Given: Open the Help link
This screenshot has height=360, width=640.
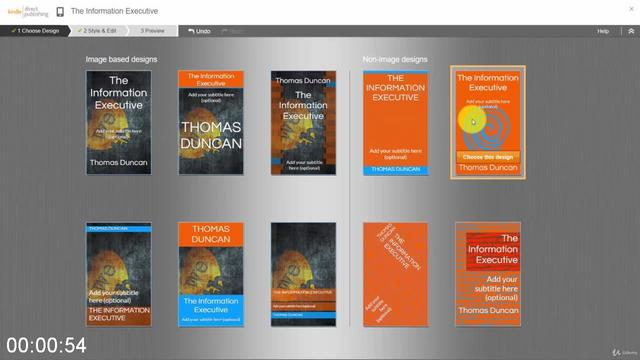Looking at the screenshot, I should (x=603, y=31).
